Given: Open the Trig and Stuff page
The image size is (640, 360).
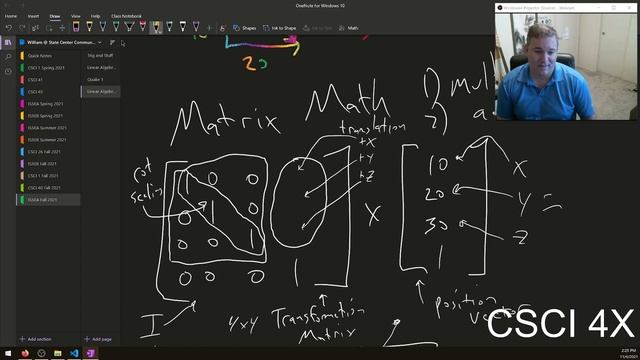Looking at the screenshot, I should point(101,56).
